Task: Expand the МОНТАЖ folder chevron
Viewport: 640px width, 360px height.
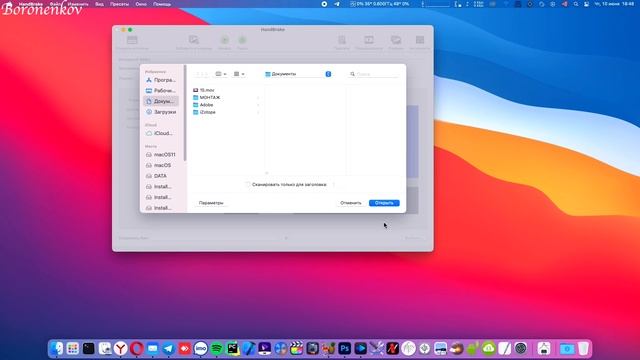Action: click(x=258, y=98)
